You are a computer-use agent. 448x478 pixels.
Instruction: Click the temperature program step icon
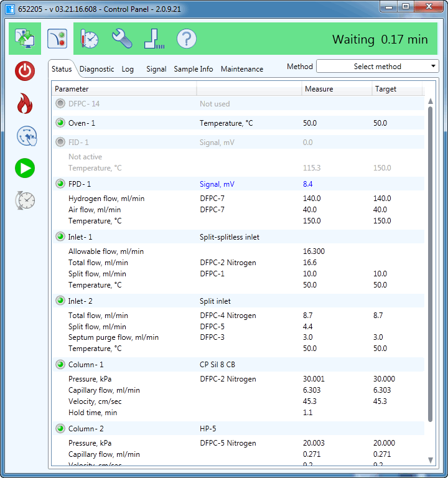pos(154,39)
